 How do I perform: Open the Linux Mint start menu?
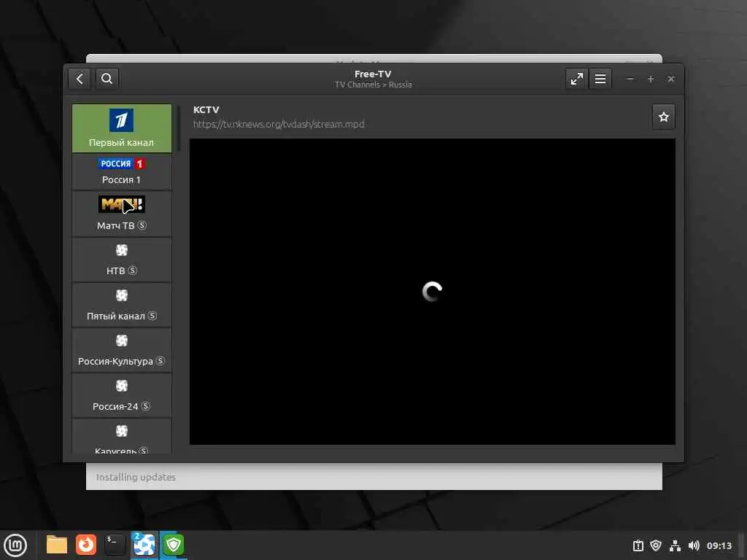[x=15, y=545]
